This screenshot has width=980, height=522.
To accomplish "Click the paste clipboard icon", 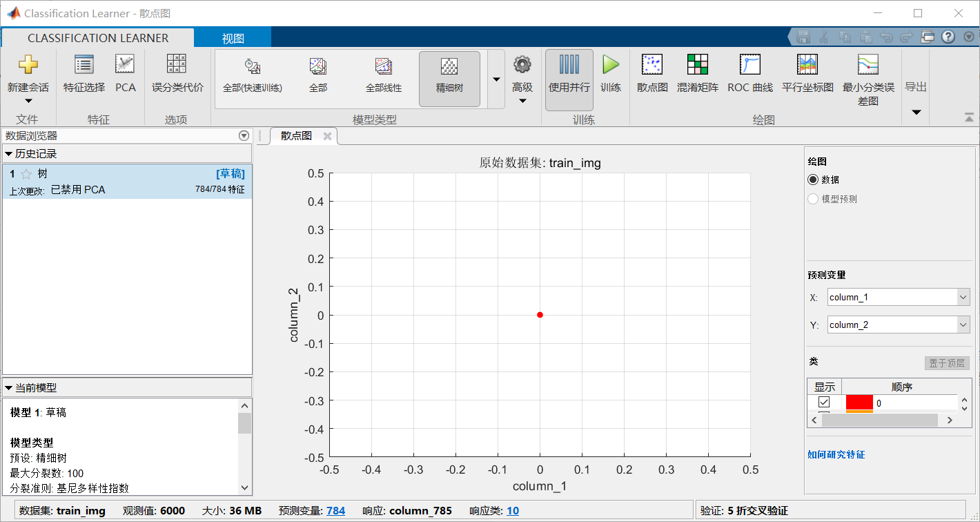I will (867, 37).
